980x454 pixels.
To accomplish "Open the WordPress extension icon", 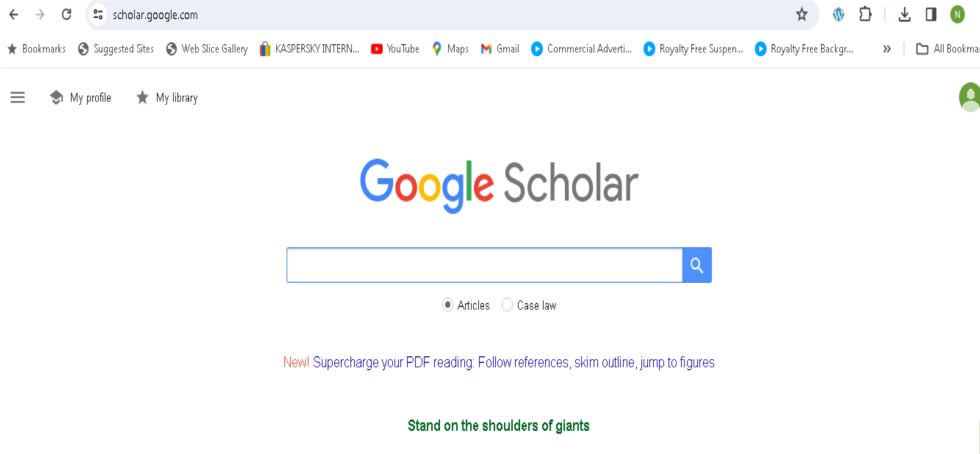I will click(838, 14).
